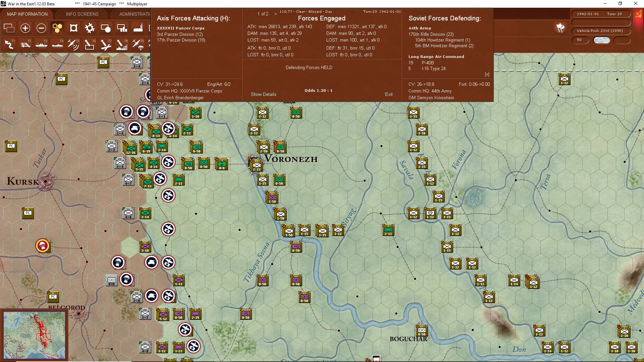Click Exit on the combat report
The height and width of the screenshot is (362, 644).
[x=389, y=95]
